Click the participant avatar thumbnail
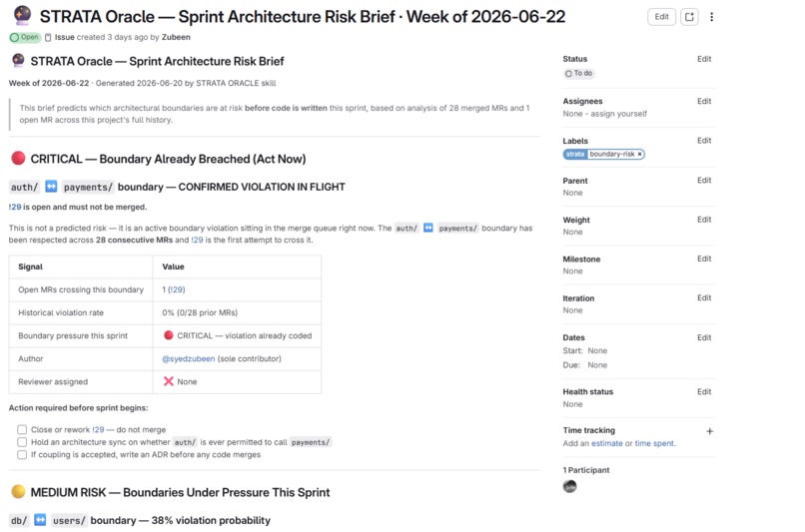 coord(570,486)
